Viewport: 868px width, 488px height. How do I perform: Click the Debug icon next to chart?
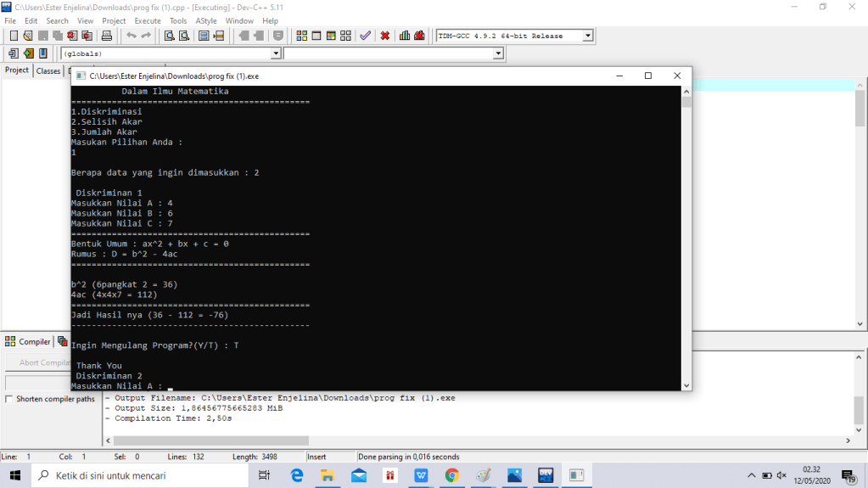point(419,36)
